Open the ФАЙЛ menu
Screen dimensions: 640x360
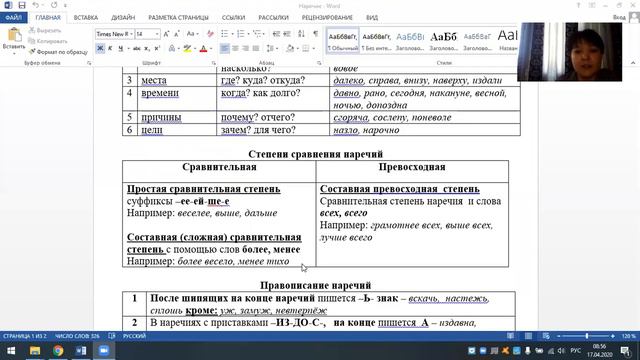tap(13, 18)
